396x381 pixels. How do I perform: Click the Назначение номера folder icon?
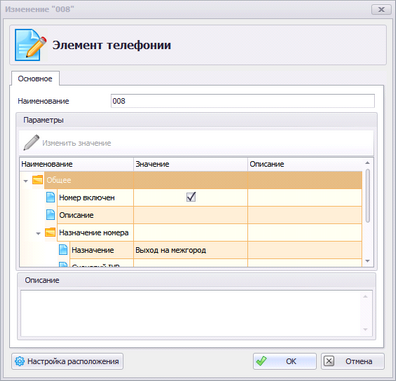click(x=50, y=232)
